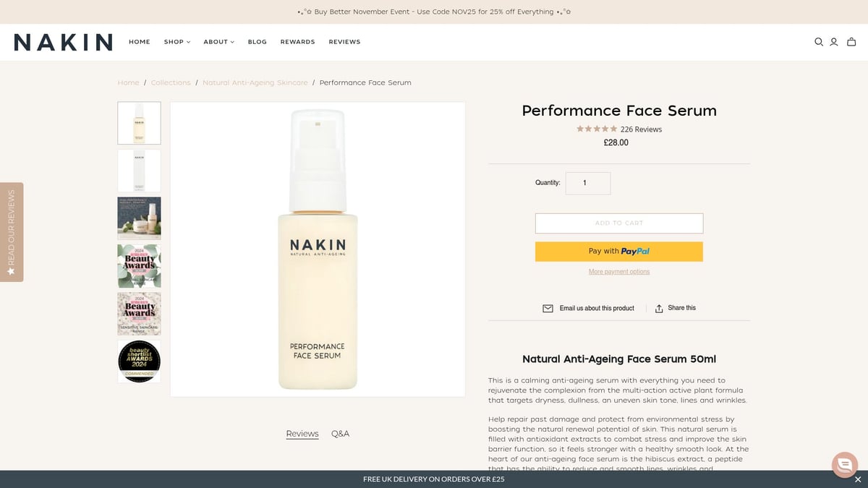The height and width of the screenshot is (488, 868).
Task: Click the account profile icon
Action: point(834,41)
